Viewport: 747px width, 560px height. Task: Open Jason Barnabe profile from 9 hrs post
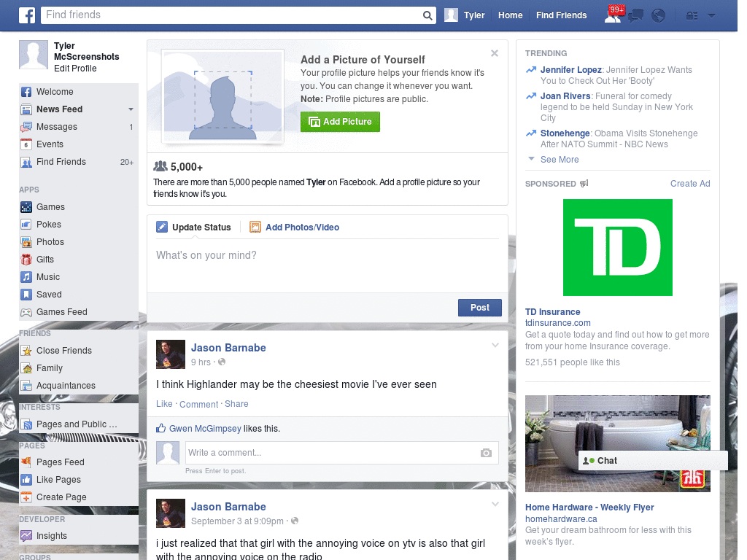228,348
